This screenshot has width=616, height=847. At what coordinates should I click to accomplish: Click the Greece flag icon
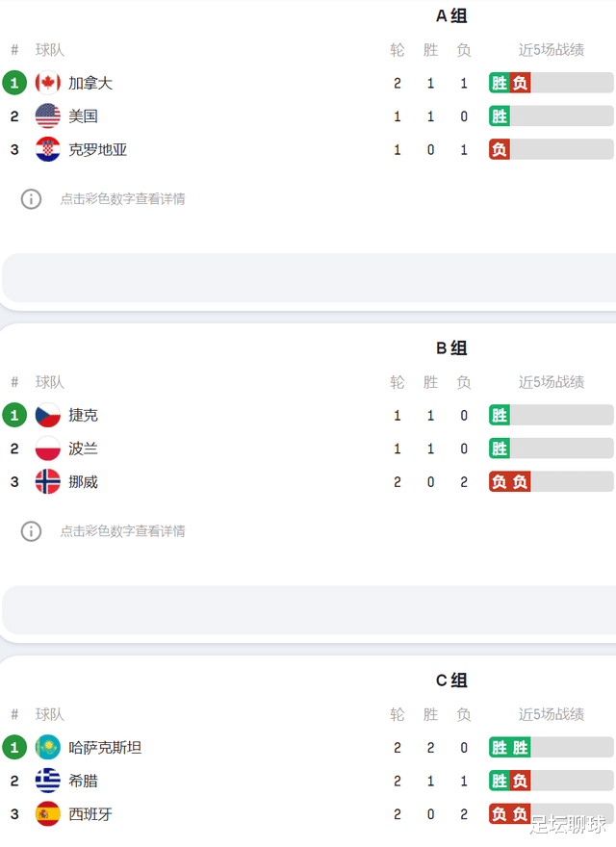click(47, 781)
